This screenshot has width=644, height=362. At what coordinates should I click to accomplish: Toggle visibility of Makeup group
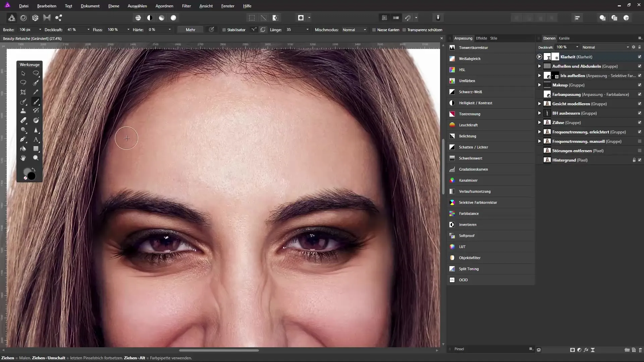[640, 85]
